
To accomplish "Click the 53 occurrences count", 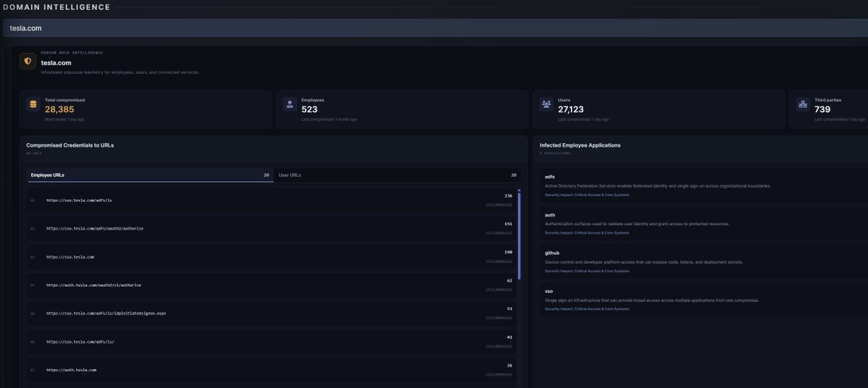I will point(509,308).
